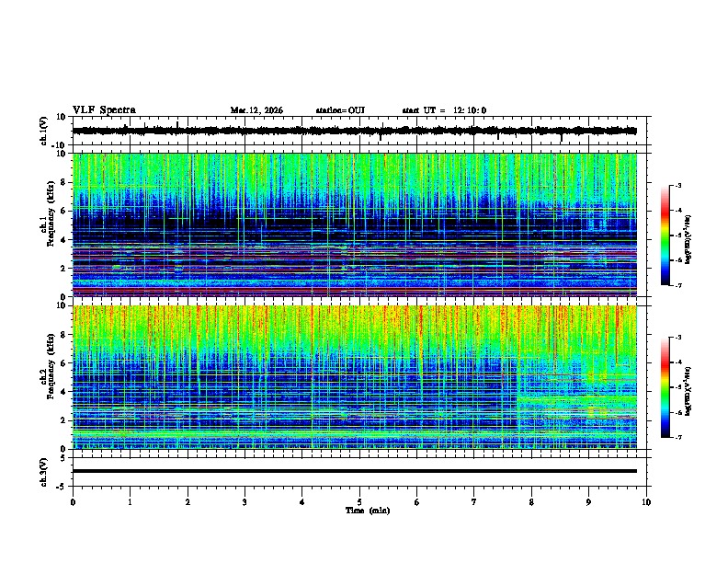728x563 pixels.
Task: Select the ch.2 colorbar log(PSD) label
Action: [688, 391]
